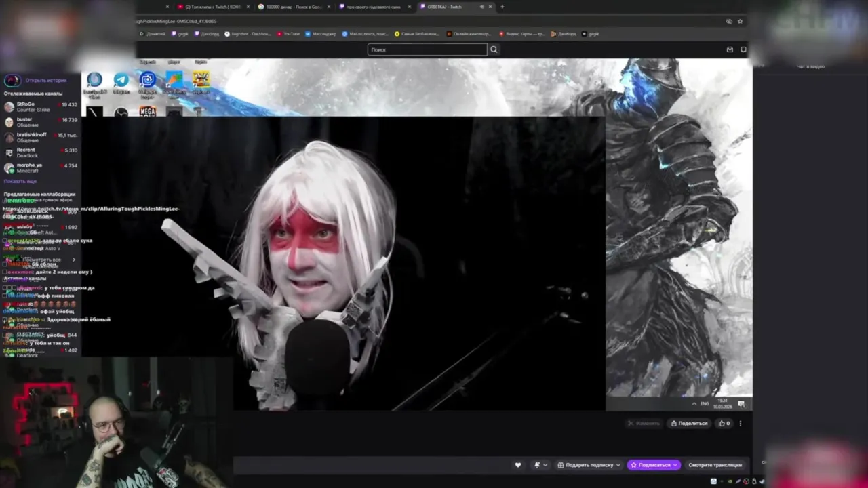
Task: Close the ОТВЕТКА? - Twitch tab
Action: [x=490, y=7]
